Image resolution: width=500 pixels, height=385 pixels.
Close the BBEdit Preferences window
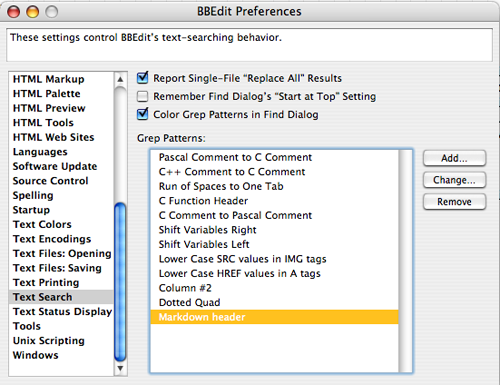tap(14, 12)
